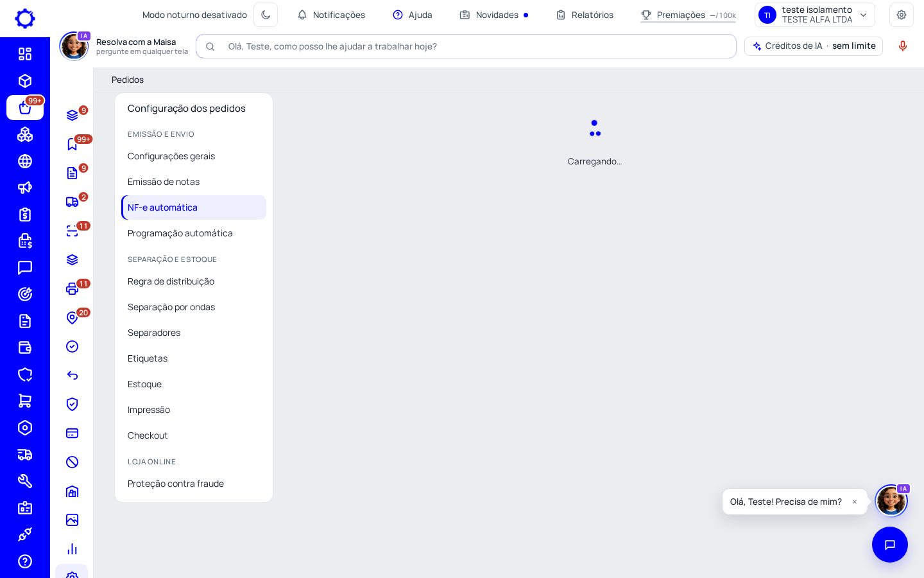The height and width of the screenshot is (578, 924).
Task: Open blocked circle icon in secondary sidebar
Action: (x=73, y=462)
